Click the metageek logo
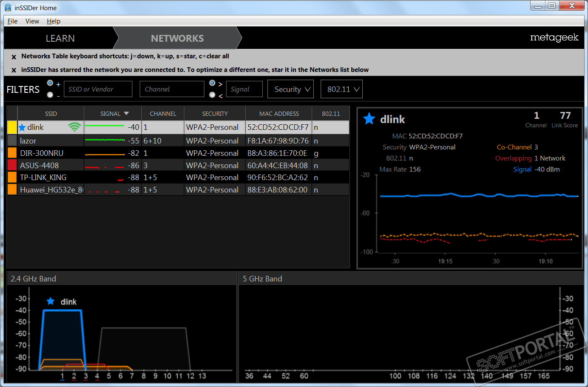588x387 pixels. point(554,37)
